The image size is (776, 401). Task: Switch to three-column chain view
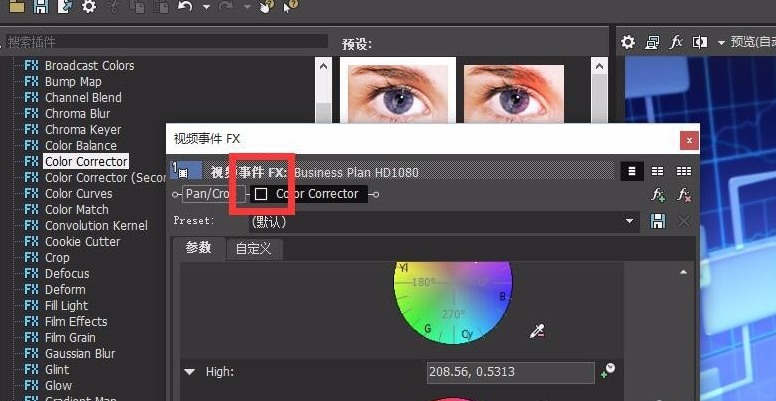[684, 171]
